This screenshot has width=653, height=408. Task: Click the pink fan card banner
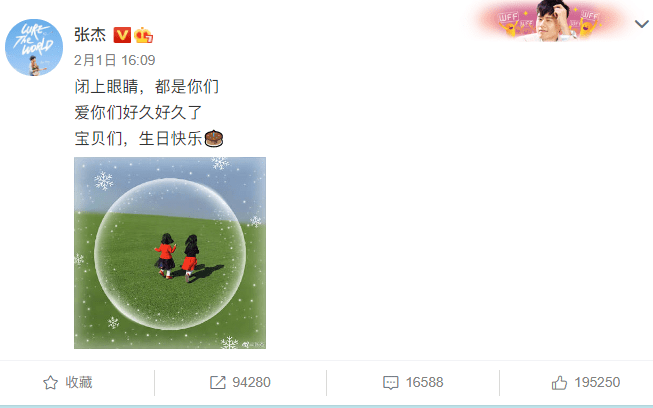coord(551,20)
